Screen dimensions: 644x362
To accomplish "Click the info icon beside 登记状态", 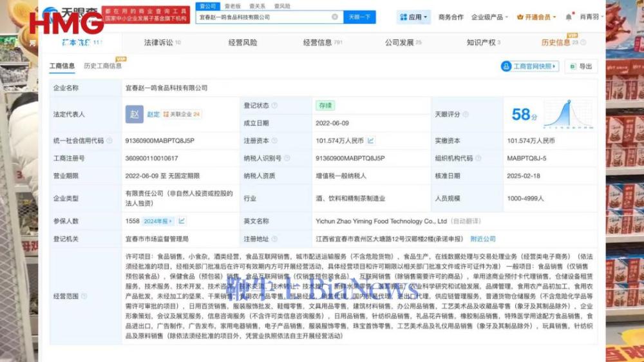I will pyautogui.click(x=274, y=106).
